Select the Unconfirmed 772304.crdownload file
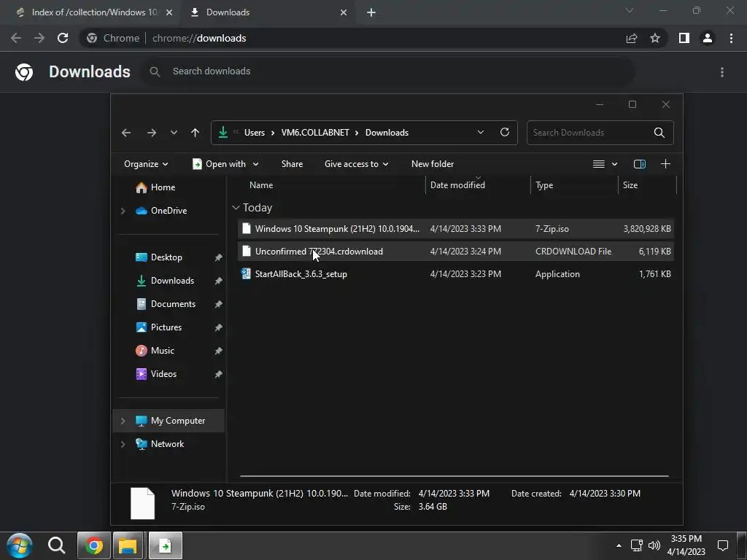Image resolution: width=747 pixels, height=560 pixels. coord(455,251)
